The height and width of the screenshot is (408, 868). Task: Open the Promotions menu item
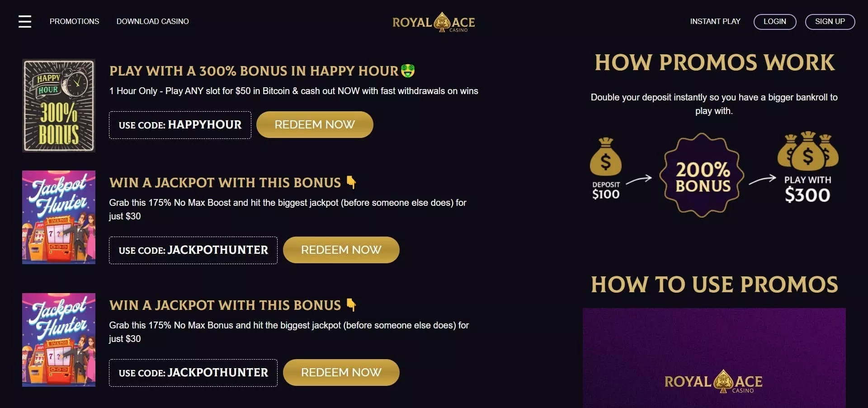coord(74,21)
